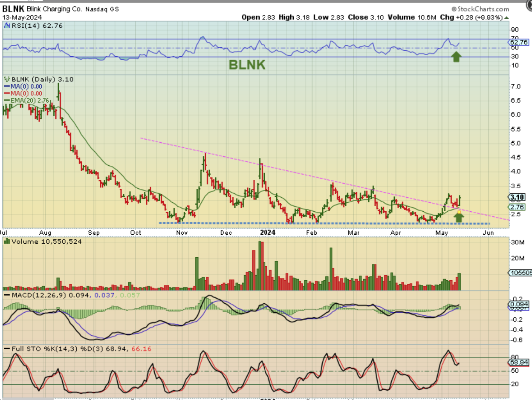Click the large green BLNK annotation text

(x=247, y=65)
